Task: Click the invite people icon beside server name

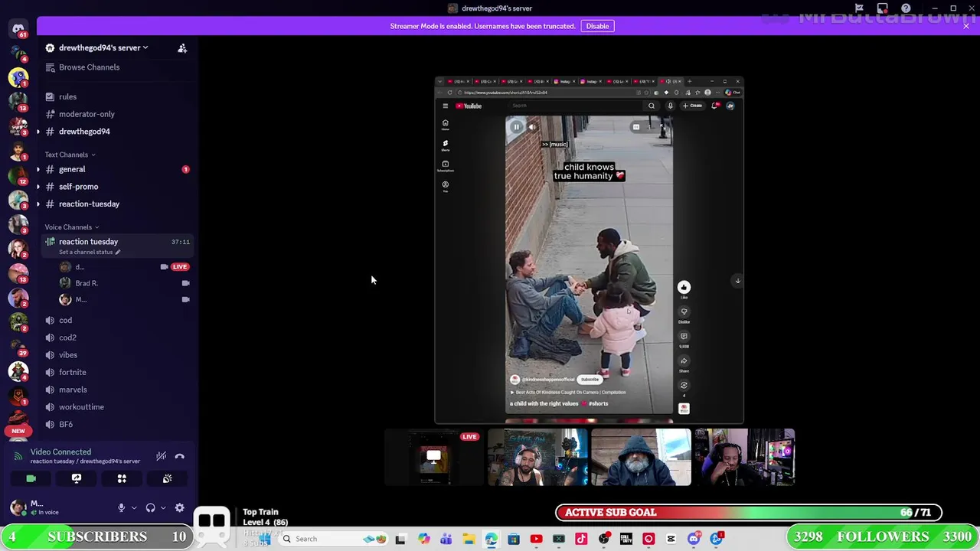Action: coord(182,48)
